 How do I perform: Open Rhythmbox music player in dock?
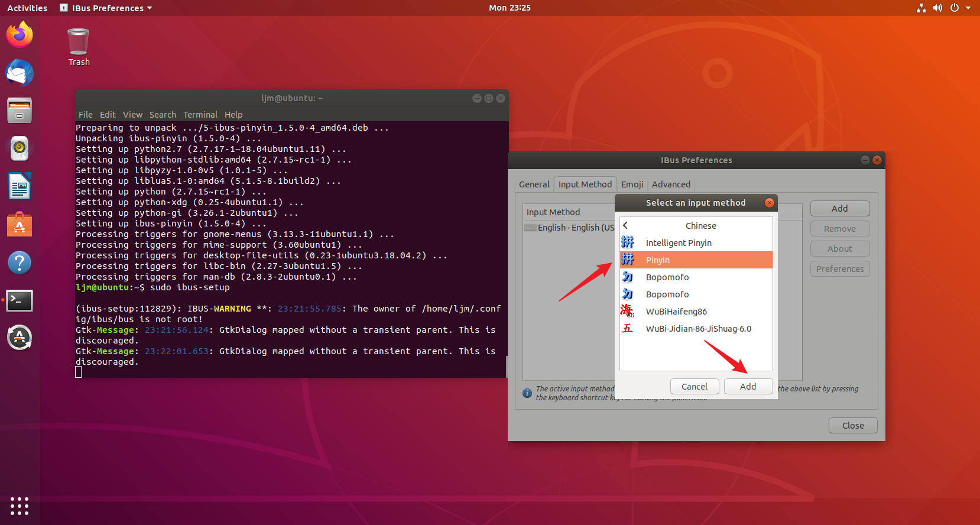click(x=20, y=148)
